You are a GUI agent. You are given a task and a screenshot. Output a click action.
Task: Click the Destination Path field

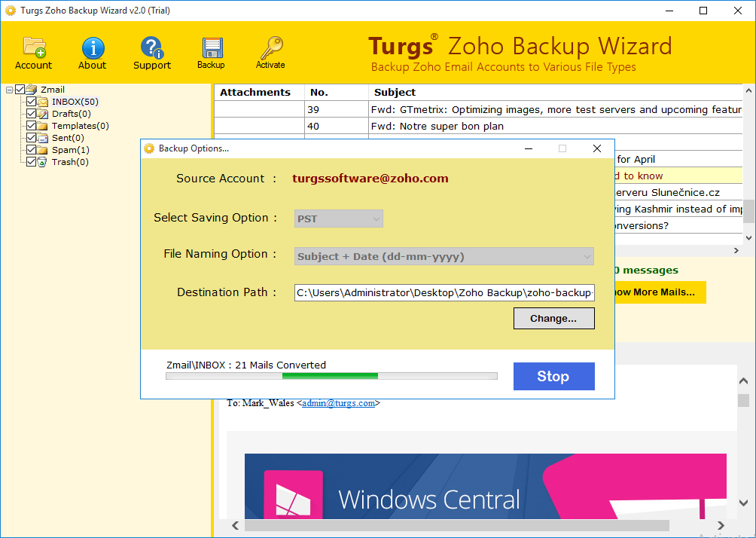444,292
